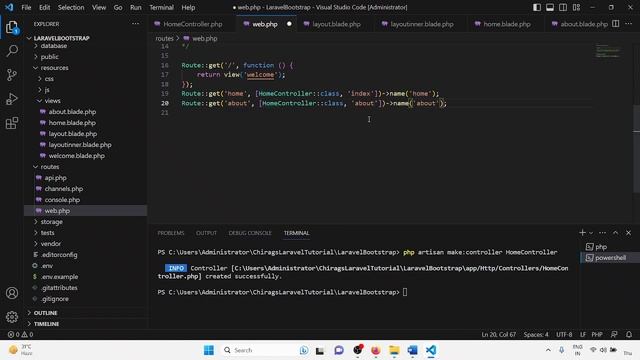This screenshot has height=360, width=640.
Task: Open the Search view in activity bar
Action: tap(12, 51)
